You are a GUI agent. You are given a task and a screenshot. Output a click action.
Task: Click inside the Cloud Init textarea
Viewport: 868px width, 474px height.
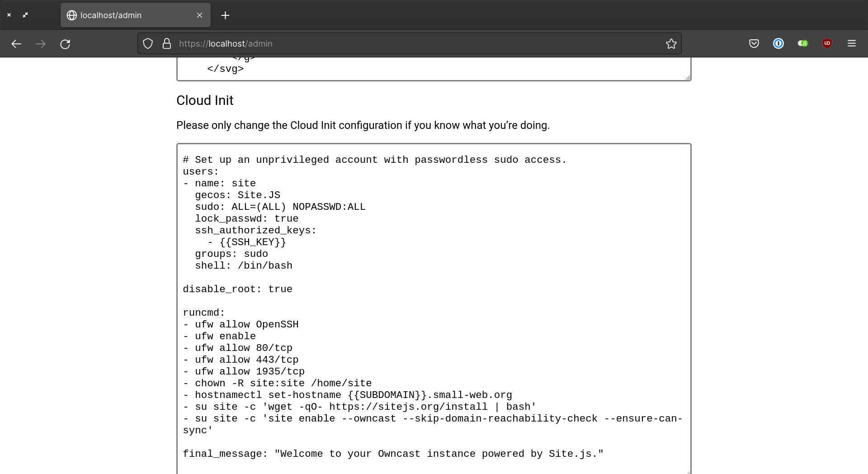click(x=434, y=308)
